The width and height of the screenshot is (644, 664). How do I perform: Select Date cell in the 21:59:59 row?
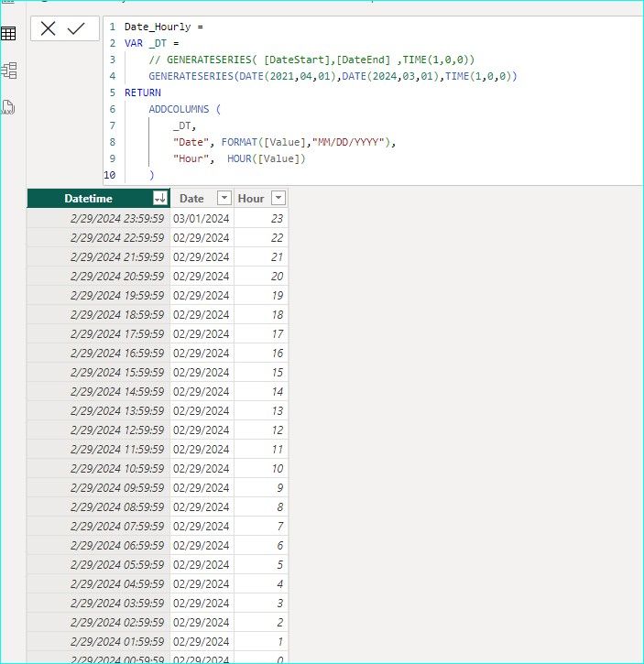(x=202, y=257)
